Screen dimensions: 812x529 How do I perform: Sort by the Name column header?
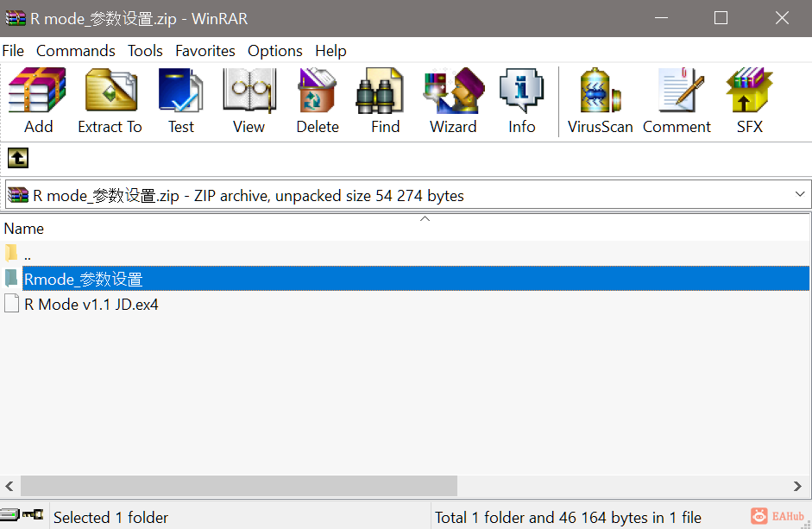click(24, 229)
